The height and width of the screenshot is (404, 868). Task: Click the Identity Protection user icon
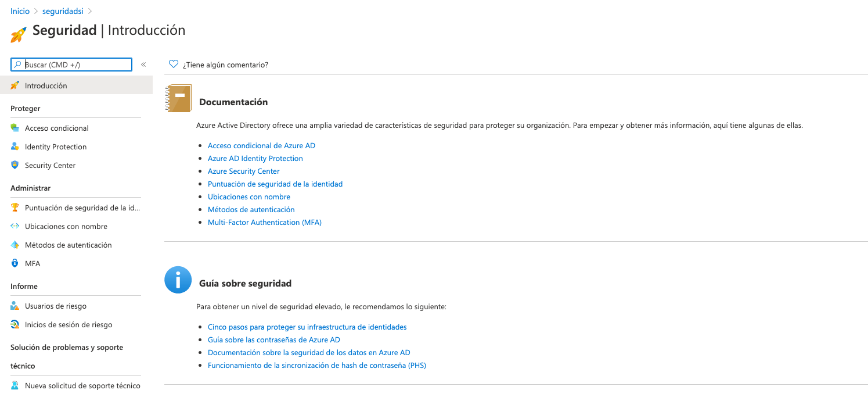(15, 146)
